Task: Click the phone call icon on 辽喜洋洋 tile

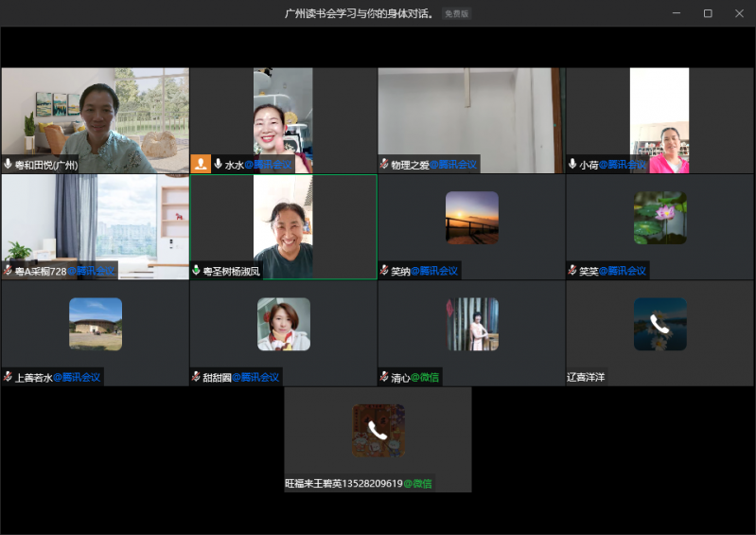Action: point(659,325)
